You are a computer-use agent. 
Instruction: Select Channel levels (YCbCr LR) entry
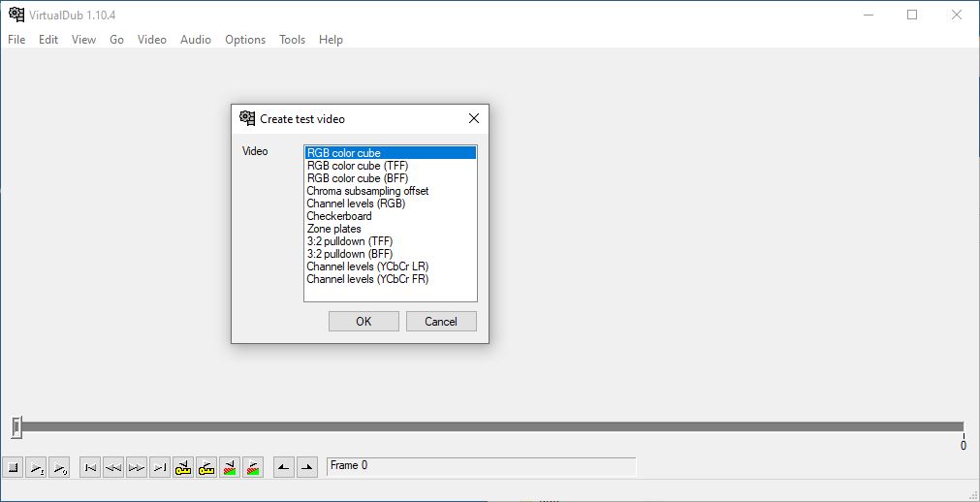[391, 267]
